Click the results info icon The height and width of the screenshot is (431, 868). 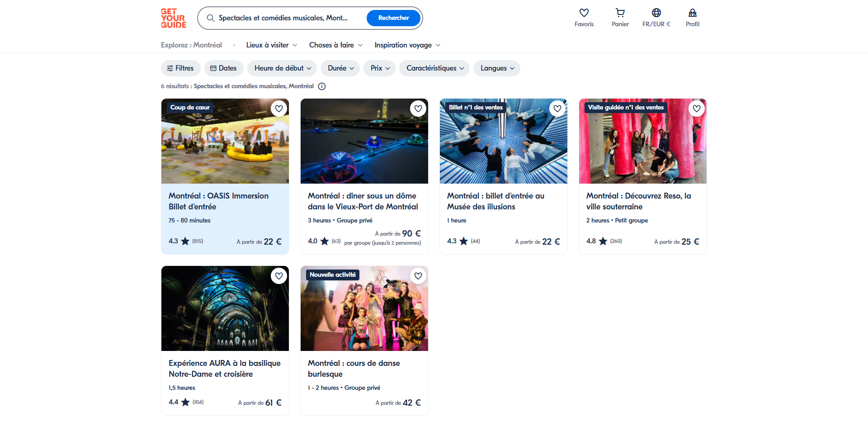point(322,86)
